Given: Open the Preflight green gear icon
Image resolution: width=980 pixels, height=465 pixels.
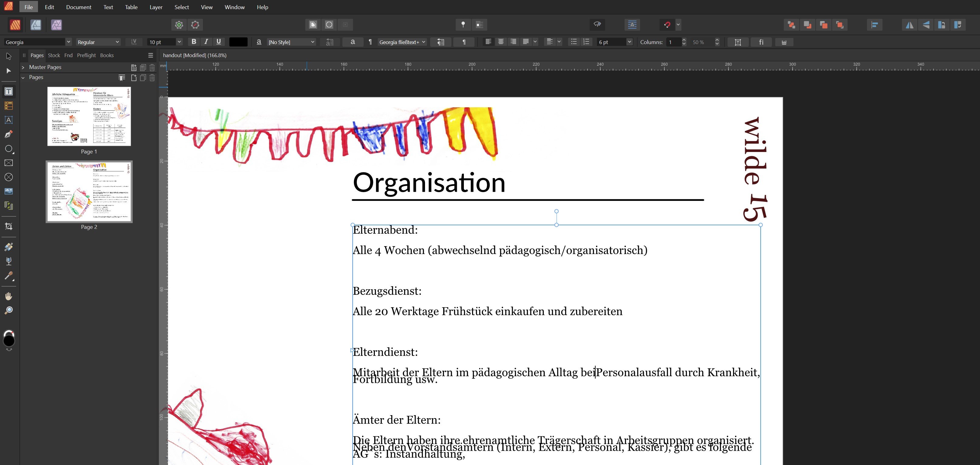Looking at the screenshot, I should click(x=179, y=25).
